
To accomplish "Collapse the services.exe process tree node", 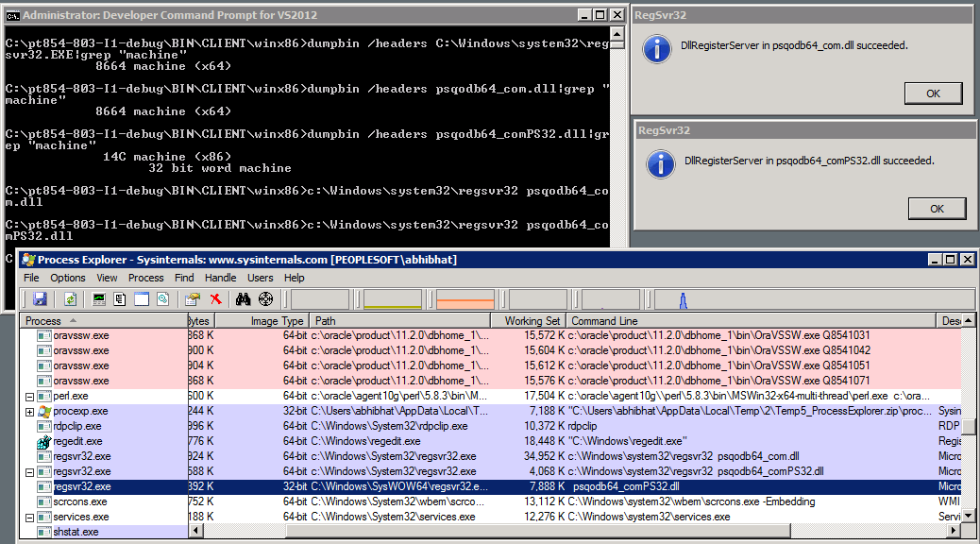I will coord(29,518).
